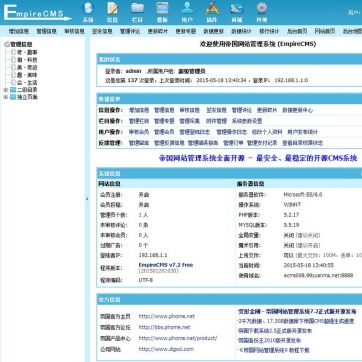The width and height of the screenshot is (362, 362).
Task: Click 管理支付记录 link in quick menu
Action: coord(262,143)
